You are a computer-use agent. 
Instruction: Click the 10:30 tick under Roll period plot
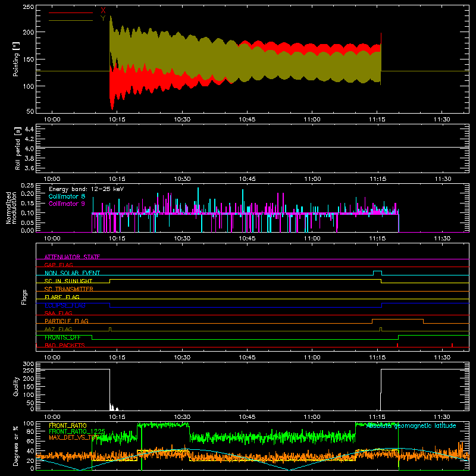coord(182,179)
